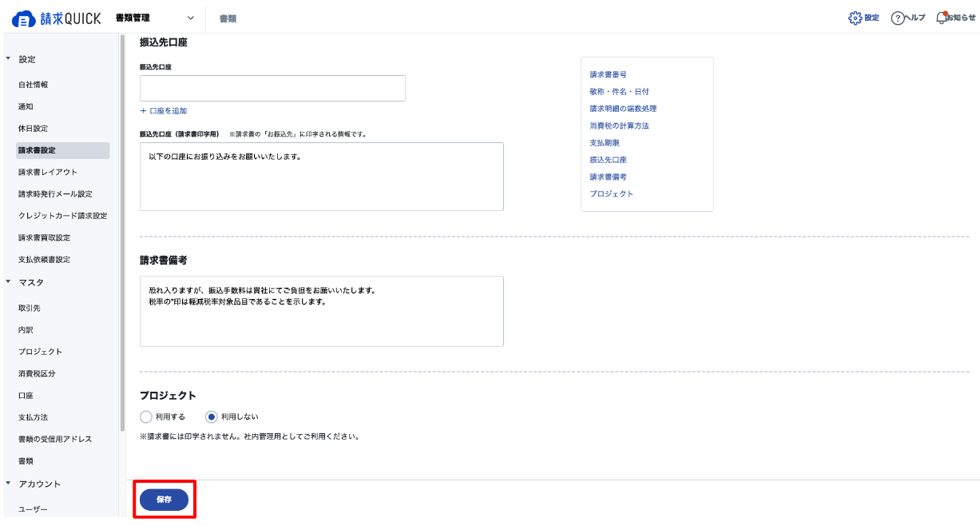Click the 請求QUICK logo
This screenshot has width=980, height=526.
pos(57,18)
